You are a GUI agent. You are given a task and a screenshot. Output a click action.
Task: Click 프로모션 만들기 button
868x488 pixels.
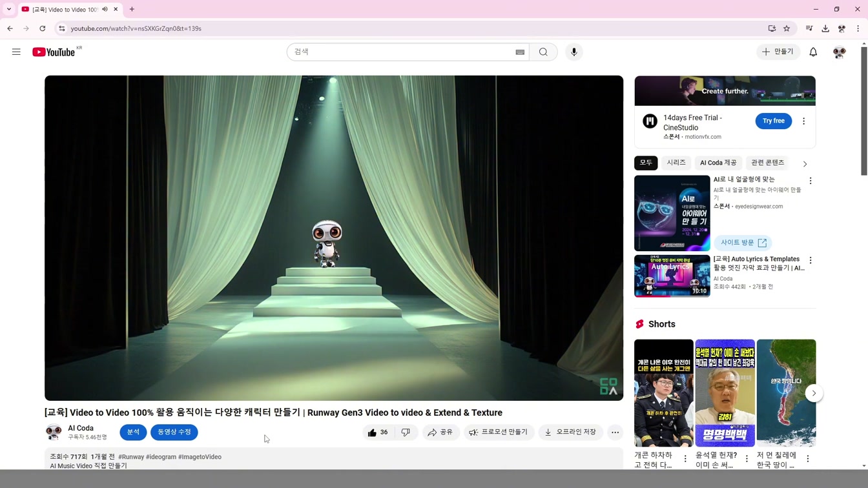pos(499,432)
